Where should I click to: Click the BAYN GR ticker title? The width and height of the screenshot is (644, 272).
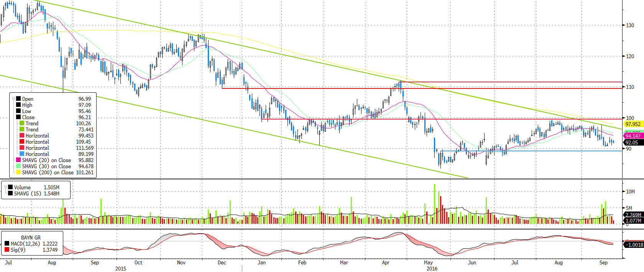click(x=31, y=238)
